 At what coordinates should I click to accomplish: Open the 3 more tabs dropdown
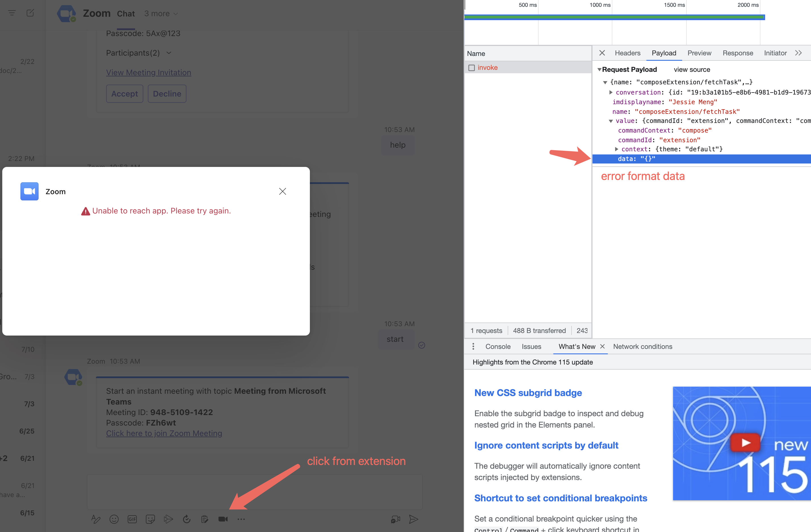coord(161,14)
